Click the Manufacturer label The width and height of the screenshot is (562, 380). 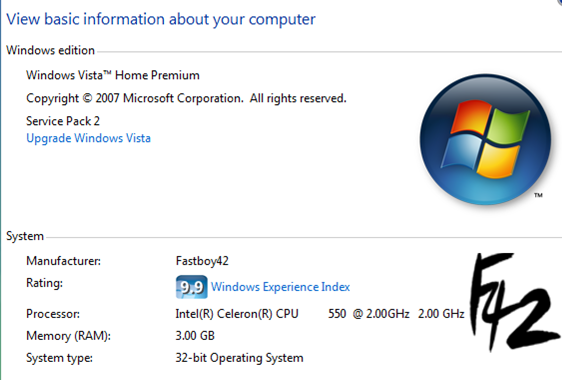(63, 261)
